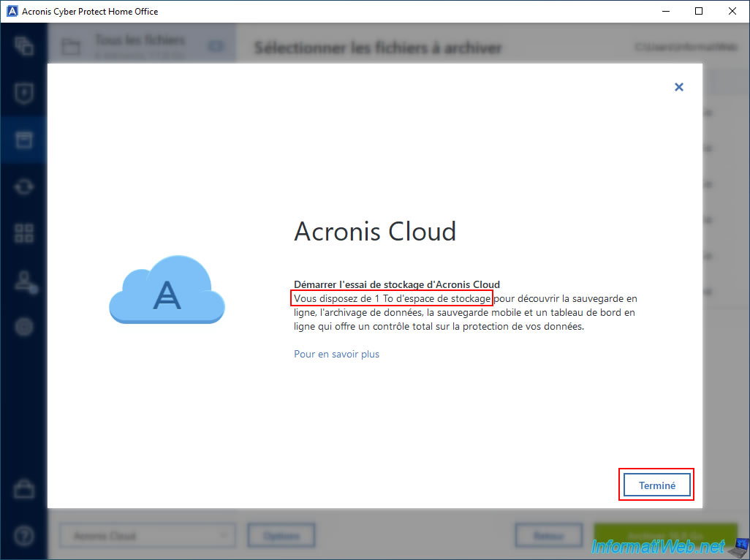
Task: Open the Tools grid icon
Action: click(x=23, y=233)
